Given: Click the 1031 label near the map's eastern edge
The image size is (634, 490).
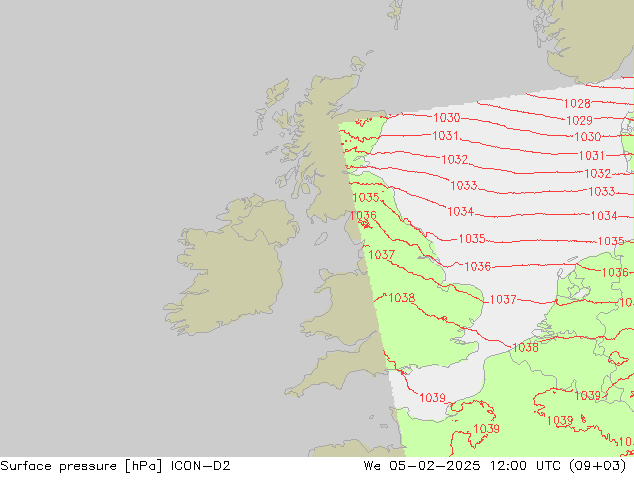Looking at the screenshot, I should (592, 155).
